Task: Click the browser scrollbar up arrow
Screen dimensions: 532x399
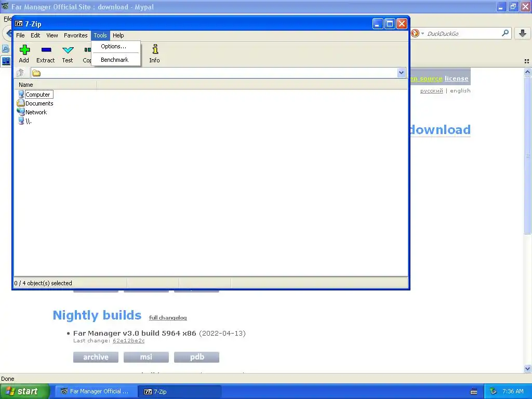Action: 527,72
